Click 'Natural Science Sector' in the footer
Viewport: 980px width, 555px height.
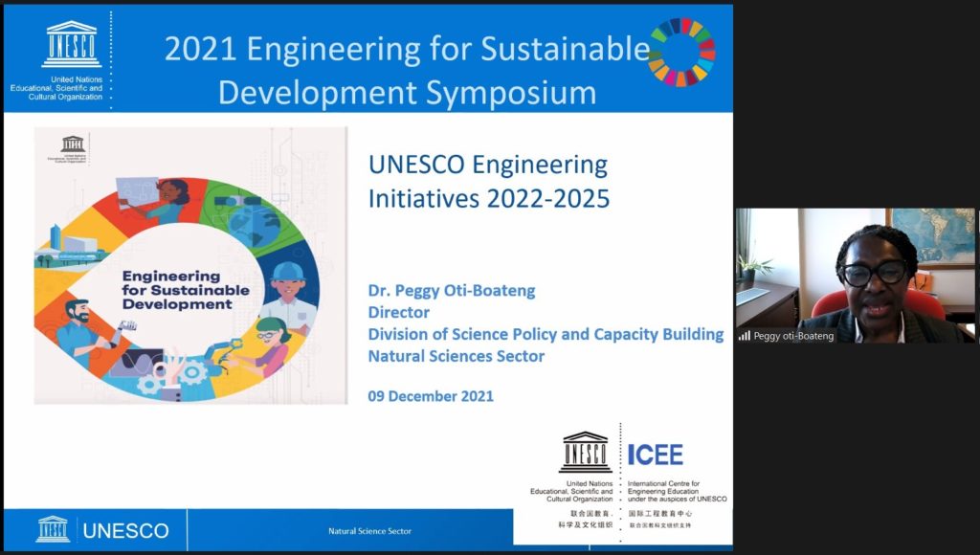(x=368, y=531)
